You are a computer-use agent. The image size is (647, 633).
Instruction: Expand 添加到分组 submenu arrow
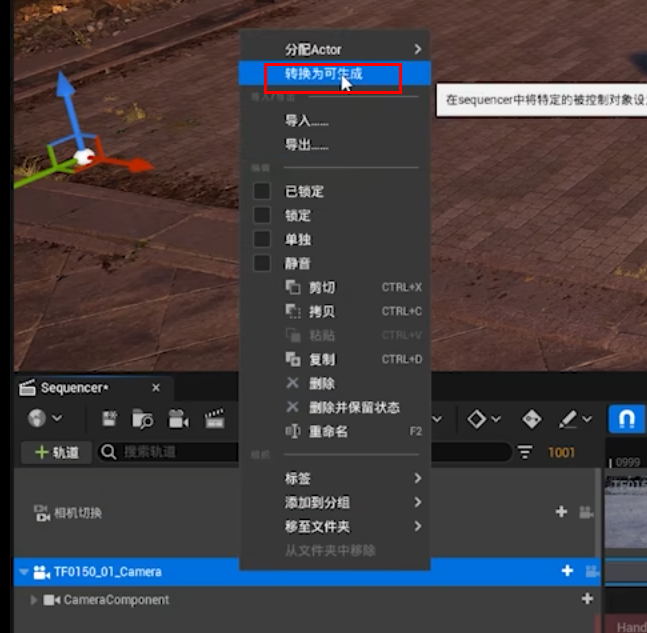coord(418,502)
